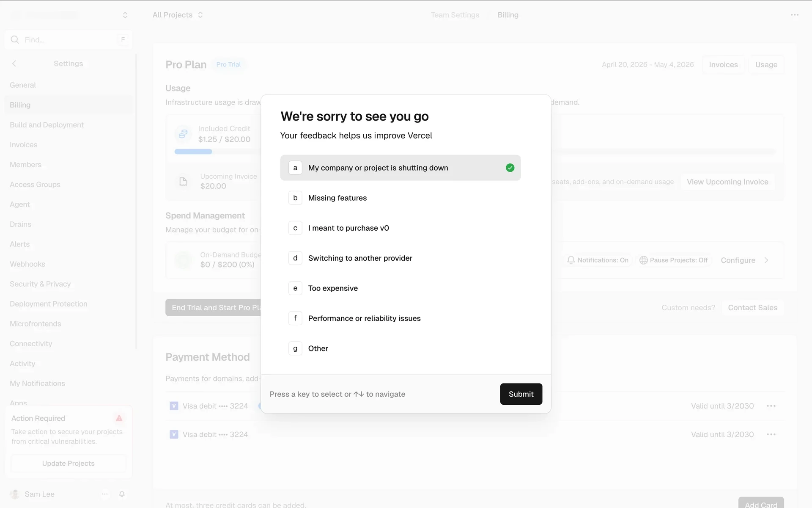Click Notifications: On badge
The height and width of the screenshot is (508, 812).
coord(598,260)
